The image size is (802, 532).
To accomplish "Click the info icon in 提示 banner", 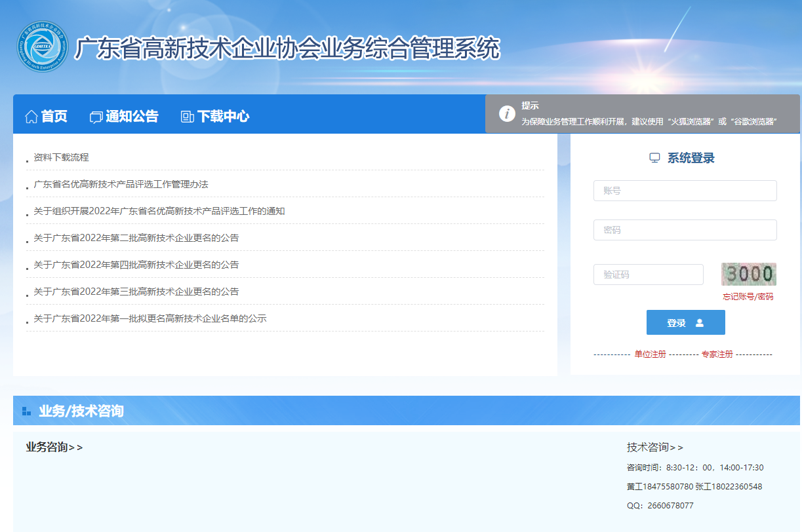I will [507, 113].
